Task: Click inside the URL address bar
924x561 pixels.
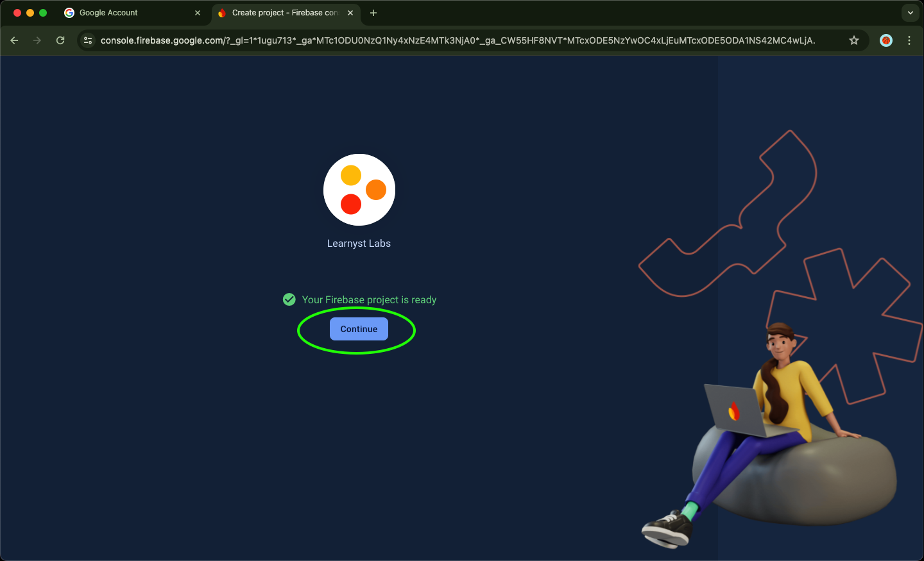Action: (x=449, y=40)
